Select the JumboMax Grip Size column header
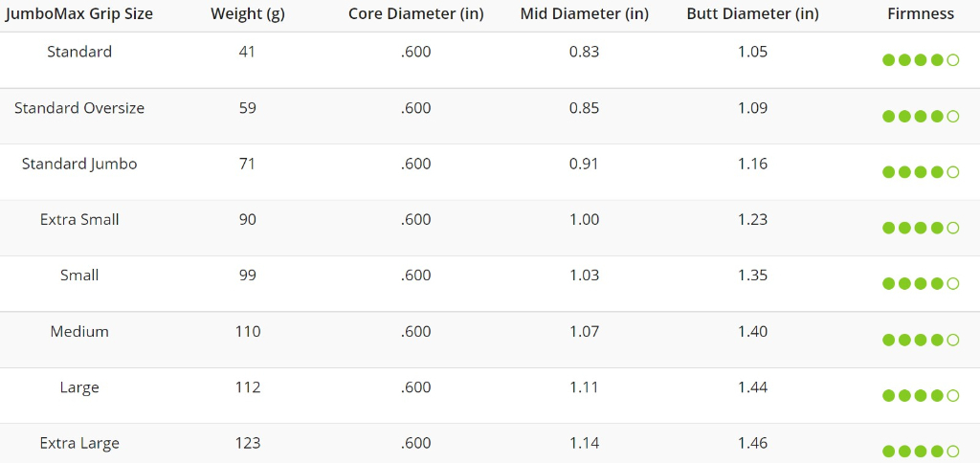980x463 pixels. click(x=78, y=13)
